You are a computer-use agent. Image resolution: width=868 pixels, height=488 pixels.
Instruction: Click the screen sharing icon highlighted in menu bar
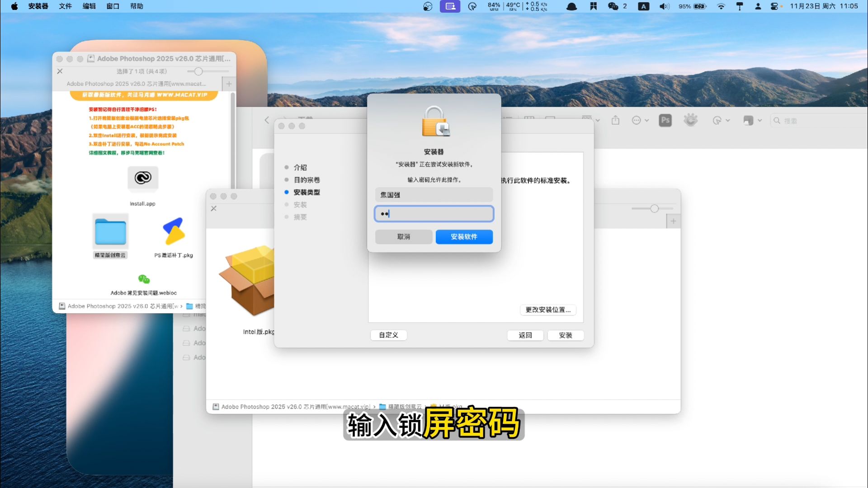tap(450, 6)
